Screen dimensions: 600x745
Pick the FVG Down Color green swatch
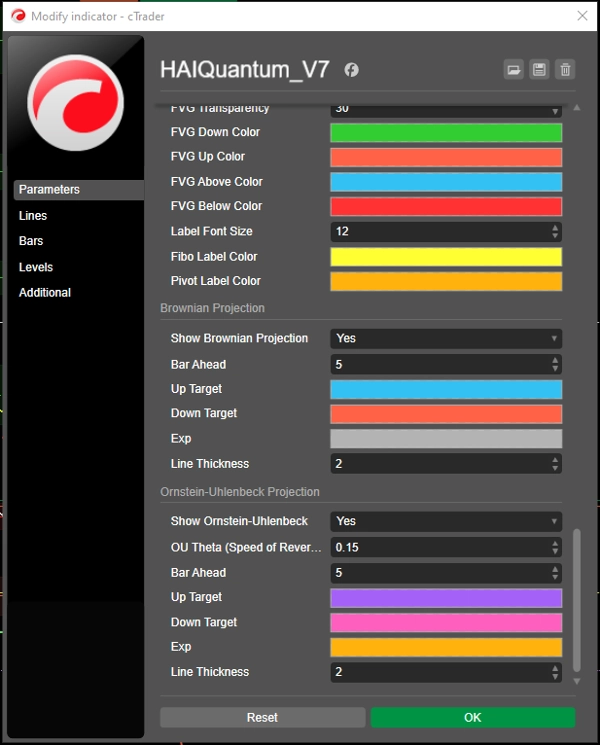point(446,133)
